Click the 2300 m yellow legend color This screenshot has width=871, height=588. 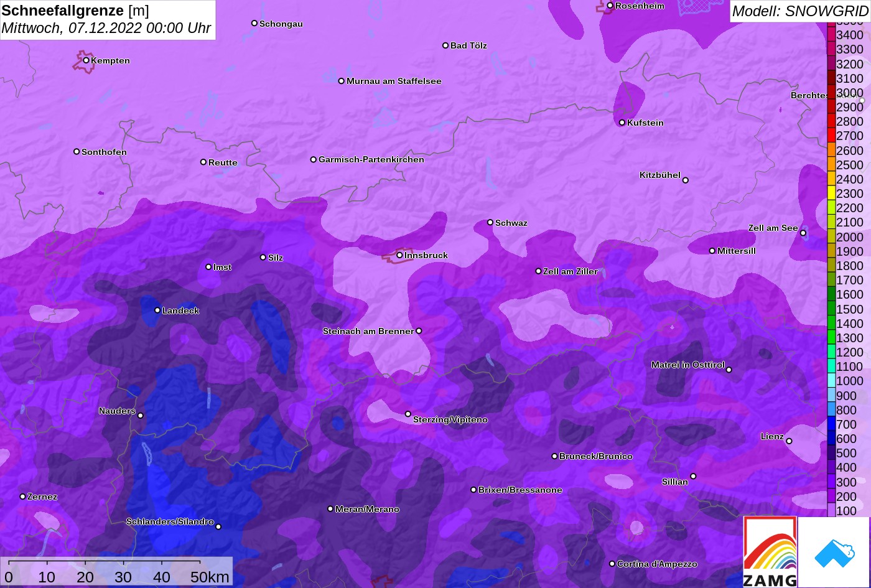(831, 193)
